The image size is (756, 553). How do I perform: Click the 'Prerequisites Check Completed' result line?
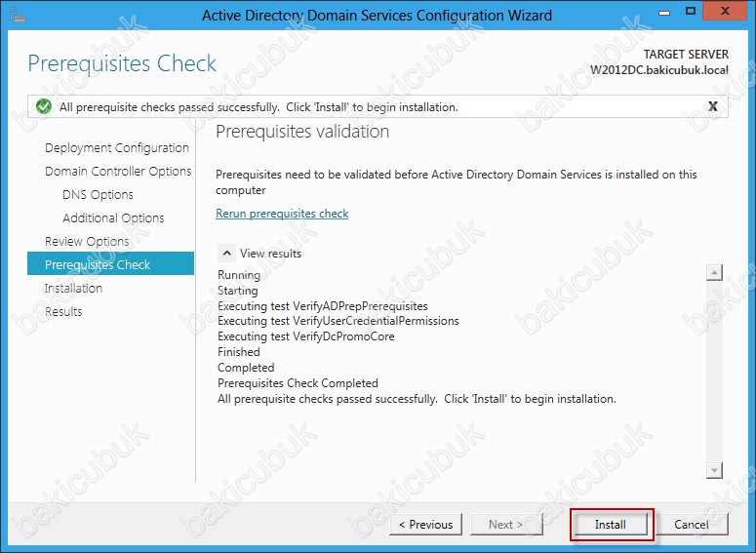point(298,383)
